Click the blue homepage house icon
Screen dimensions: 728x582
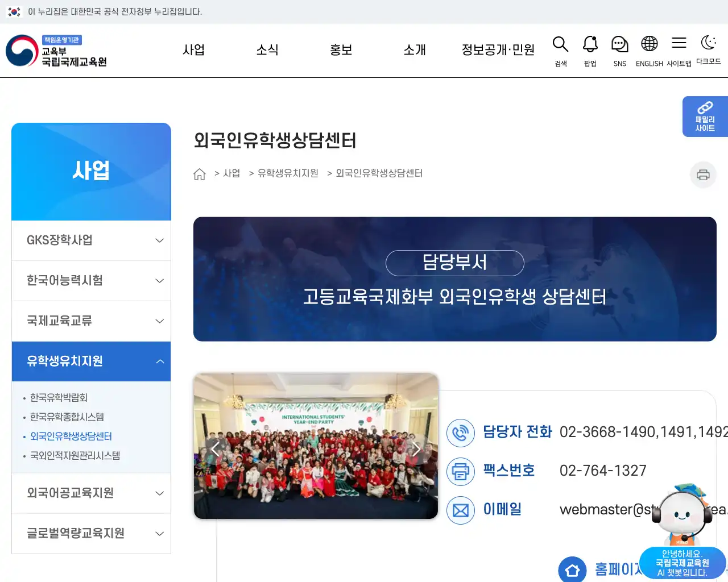pyautogui.click(x=572, y=569)
